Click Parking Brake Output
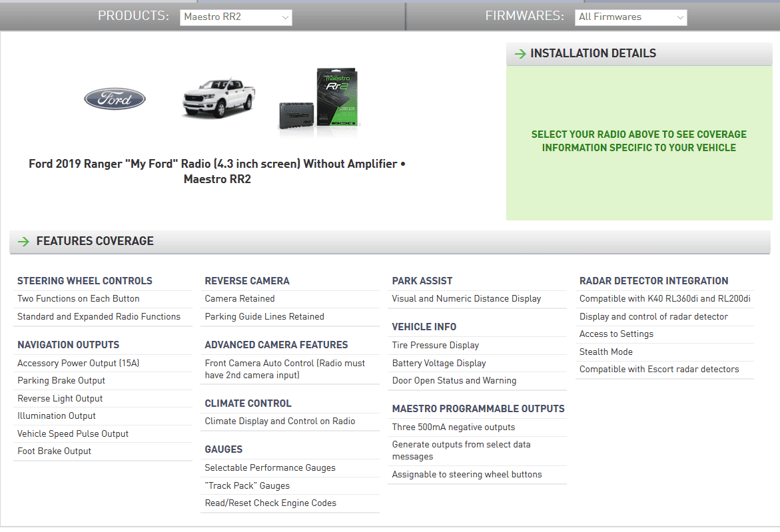780x532 pixels. coord(61,381)
